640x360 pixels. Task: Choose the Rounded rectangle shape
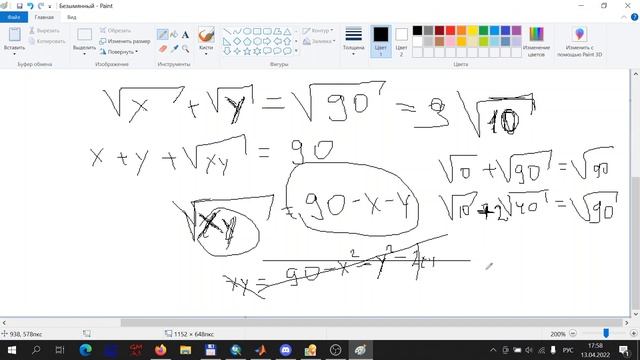point(267,31)
